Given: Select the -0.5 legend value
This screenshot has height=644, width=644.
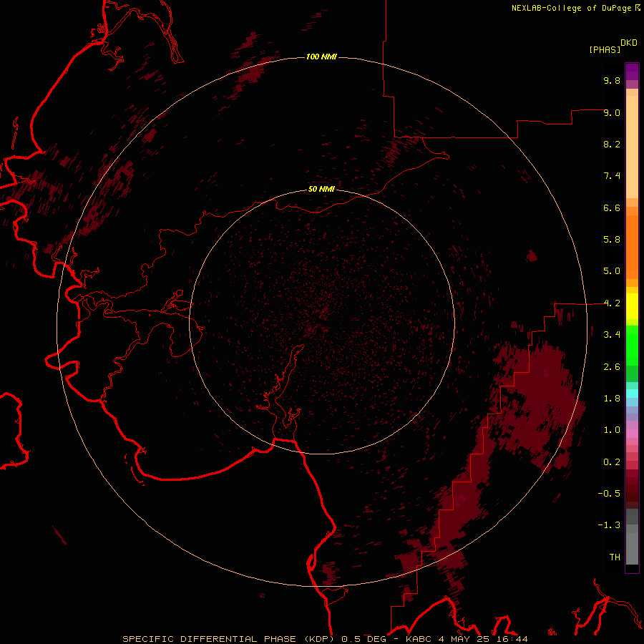Looking at the screenshot, I should pyautogui.click(x=609, y=494).
